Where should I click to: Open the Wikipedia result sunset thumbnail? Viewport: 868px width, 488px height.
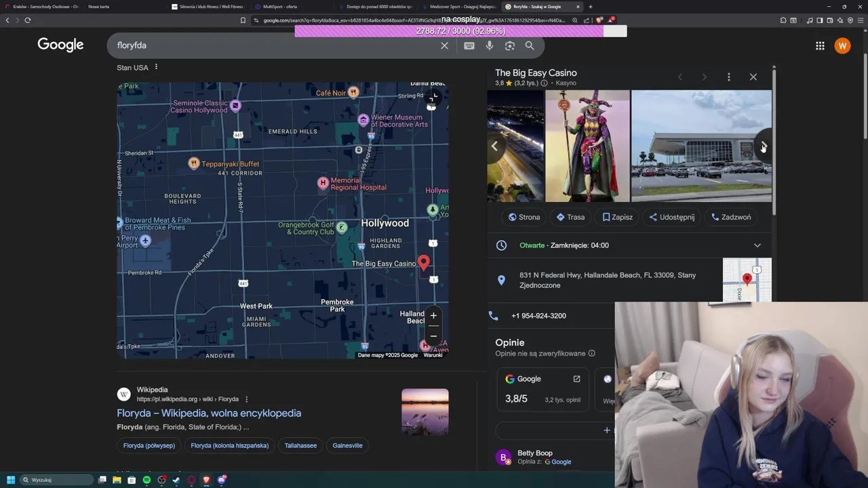point(425,411)
